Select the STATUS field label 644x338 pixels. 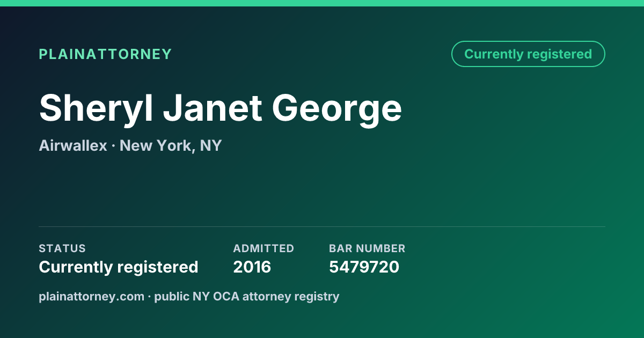tap(62, 248)
